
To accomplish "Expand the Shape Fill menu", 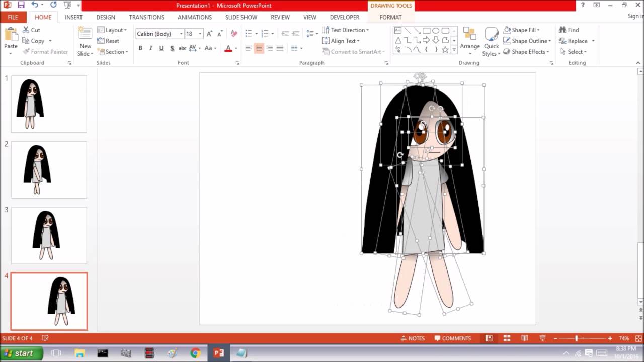I will click(x=522, y=30).
